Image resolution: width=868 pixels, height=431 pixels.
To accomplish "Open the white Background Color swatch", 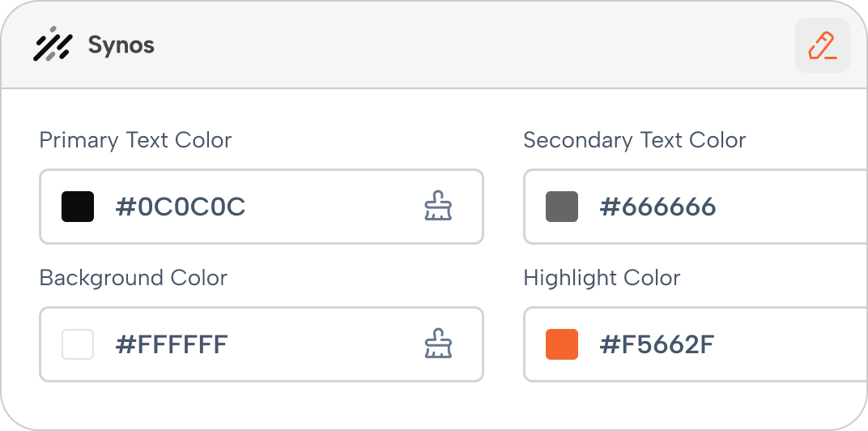I will coord(78,344).
